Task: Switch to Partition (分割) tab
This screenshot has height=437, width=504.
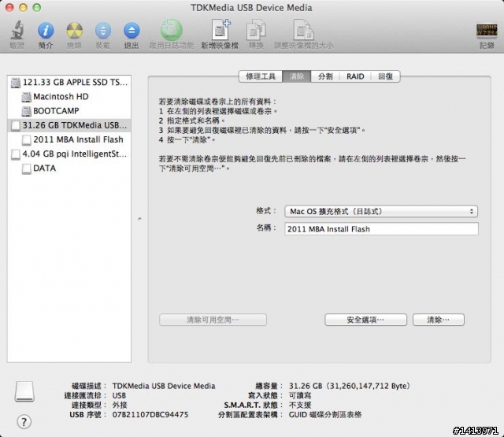Action: (325, 76)
